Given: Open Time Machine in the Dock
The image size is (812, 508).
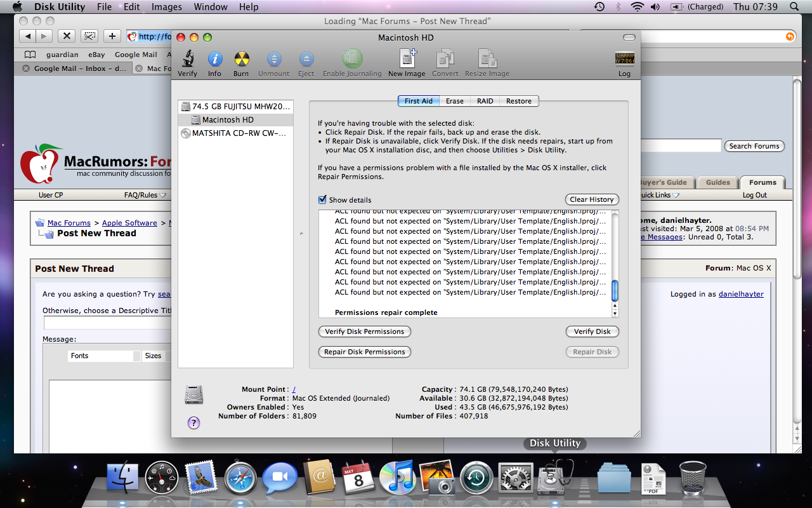Looking at the screenshot, I should click(476, 477).
